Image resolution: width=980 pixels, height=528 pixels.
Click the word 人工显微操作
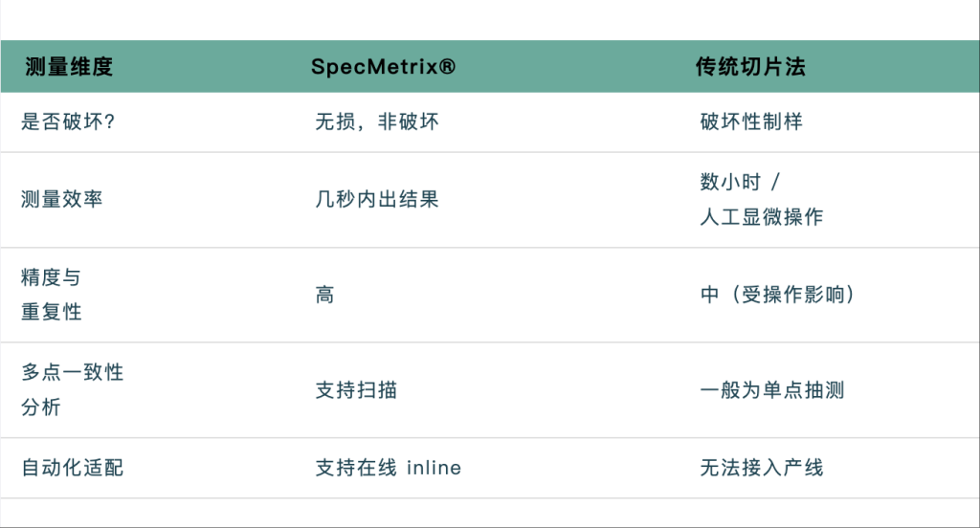[x=761, y=217]
